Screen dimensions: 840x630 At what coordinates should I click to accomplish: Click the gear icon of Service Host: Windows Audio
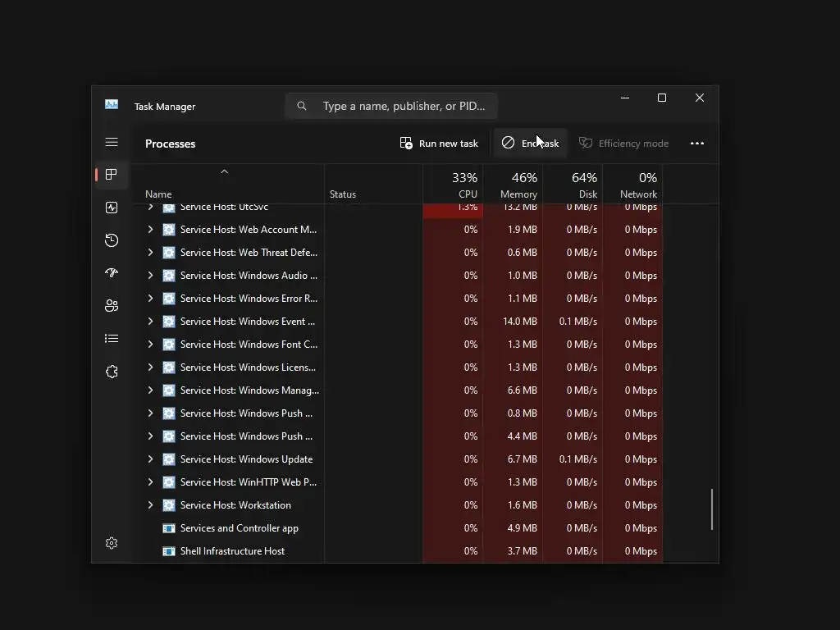click(x=169, y=276)
